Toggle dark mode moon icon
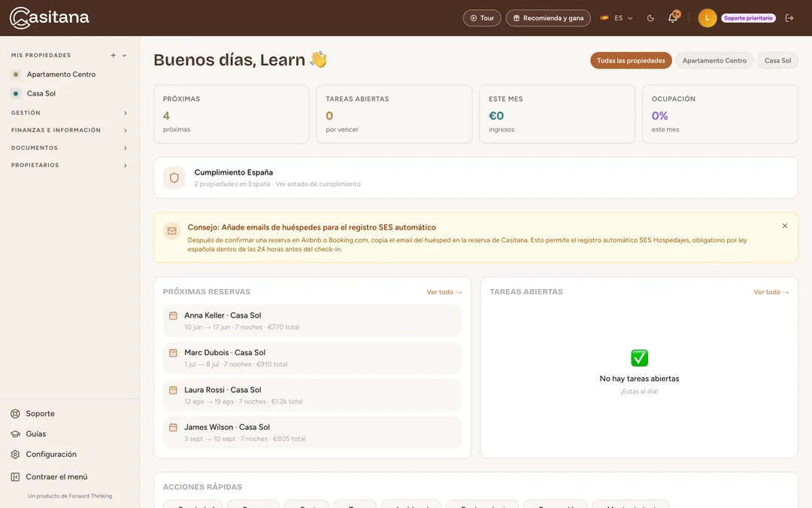Viewport: 812px width, 508px height. click(x=650, y=18)
